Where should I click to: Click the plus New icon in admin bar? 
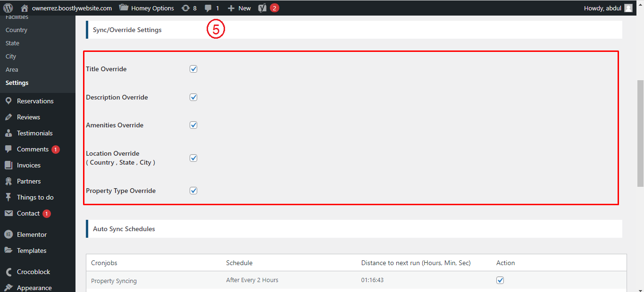tap(231, 8)
